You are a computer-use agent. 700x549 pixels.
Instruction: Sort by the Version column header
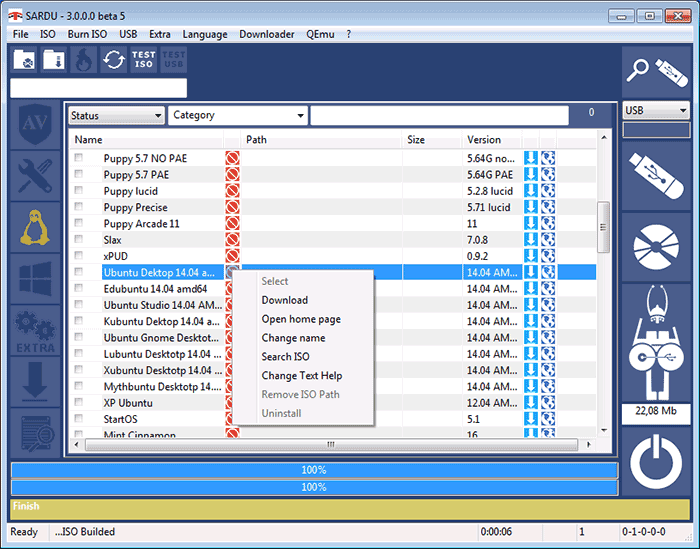492,140
